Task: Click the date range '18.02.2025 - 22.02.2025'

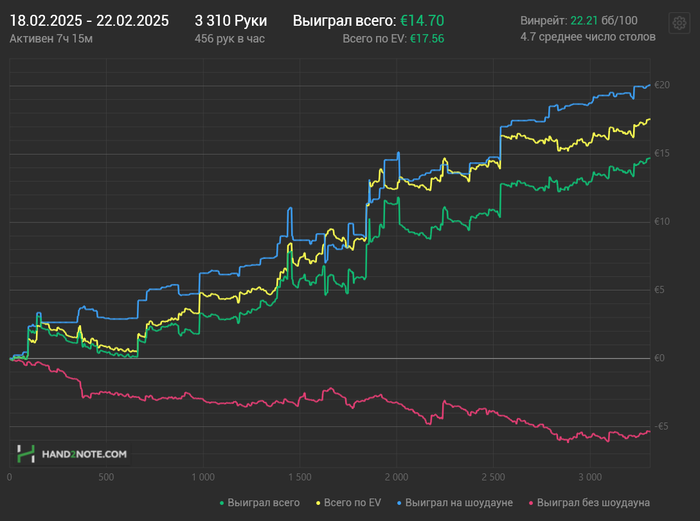Action: [89, 21]
